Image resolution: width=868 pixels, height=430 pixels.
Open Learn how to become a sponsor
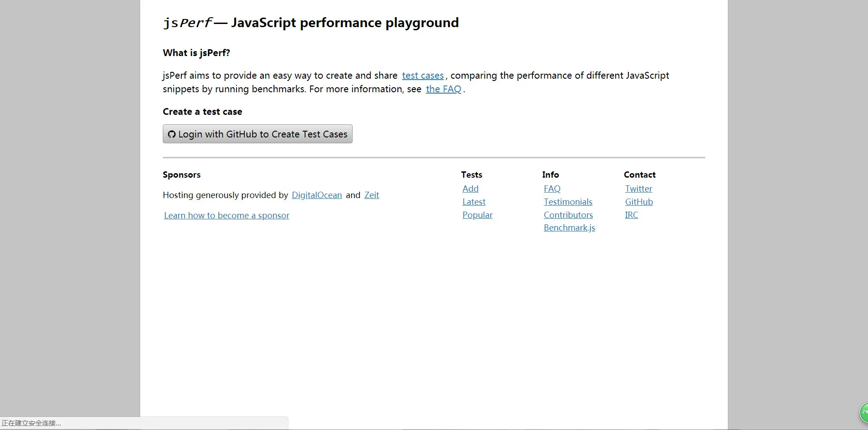(x=226, y=215)
